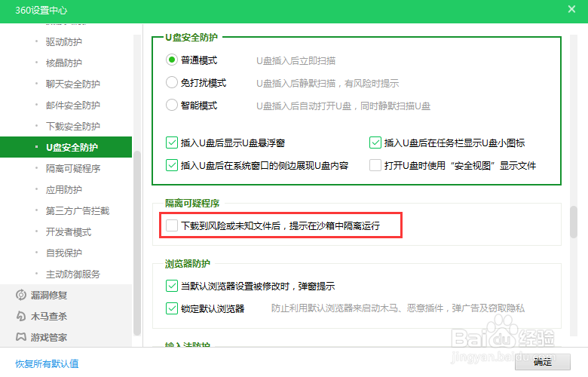Image resolution: width=588 pixels, height=377 pixels.
Task: Click the sidebar scrollbar thumb
Action: click(137, 243)
